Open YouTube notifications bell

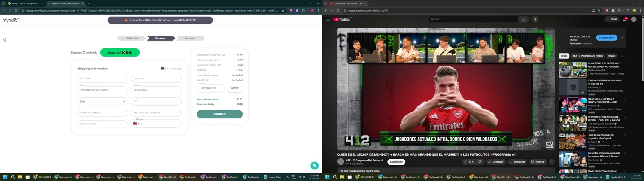point(624,19)
